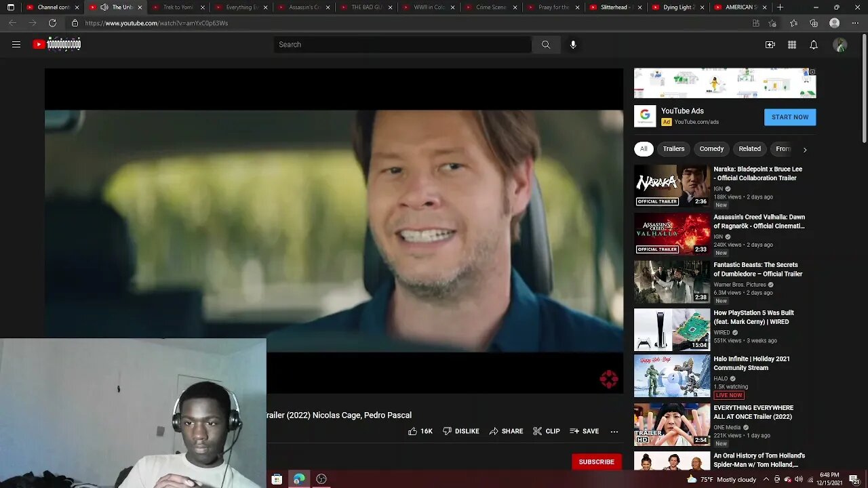Open Microsoft Store from the taskbar
Screen dimensions: 868x488
click(277, 479)
